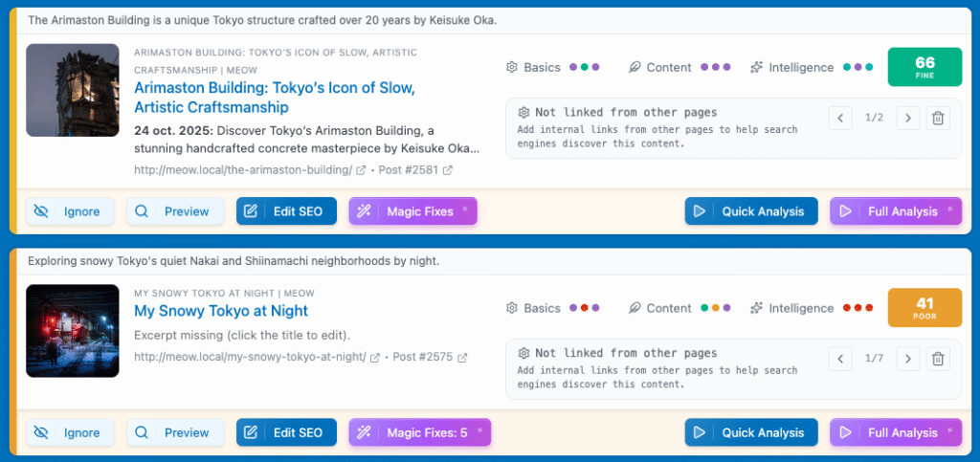Click trash icon on Snowy Tokyo issue
This screenshot has height=462, width=980.
click(x=938, y=359)
